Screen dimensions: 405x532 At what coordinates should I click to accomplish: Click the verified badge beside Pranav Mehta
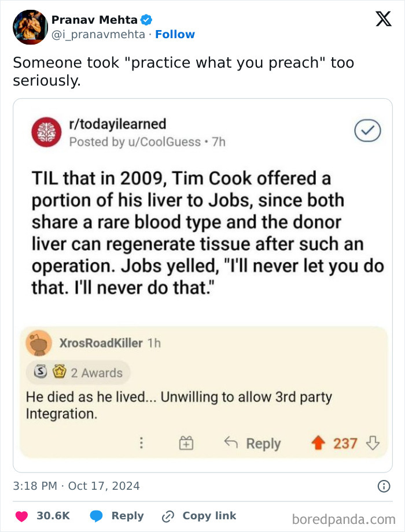tap(146, 20)
